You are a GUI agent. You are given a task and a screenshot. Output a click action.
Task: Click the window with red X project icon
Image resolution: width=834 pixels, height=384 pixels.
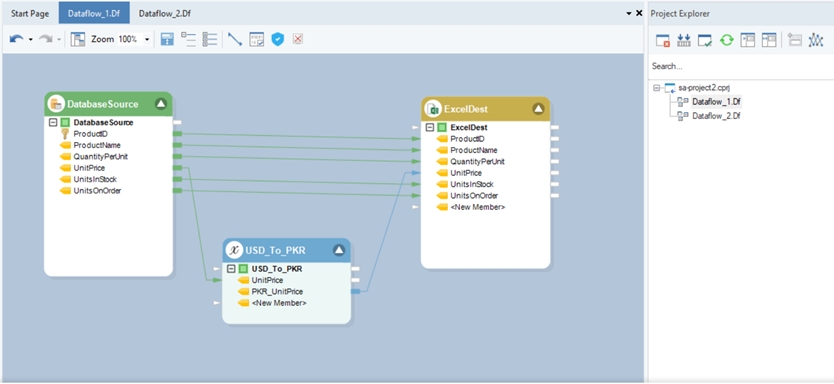[x=663, y=40]
